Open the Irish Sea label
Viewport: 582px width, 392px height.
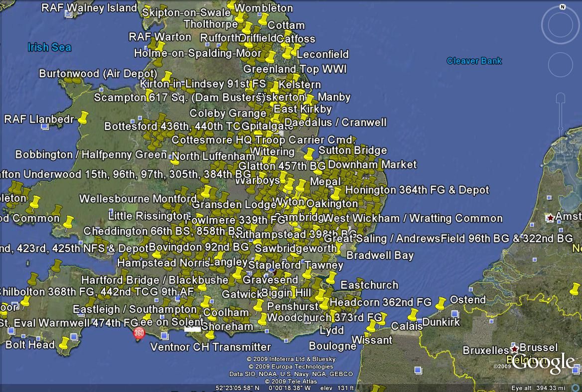[x=49, y=47]
